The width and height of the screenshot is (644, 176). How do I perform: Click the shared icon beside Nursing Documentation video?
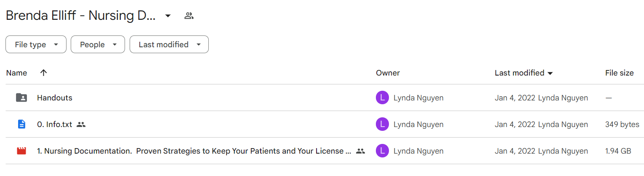[x=360, y=151]
